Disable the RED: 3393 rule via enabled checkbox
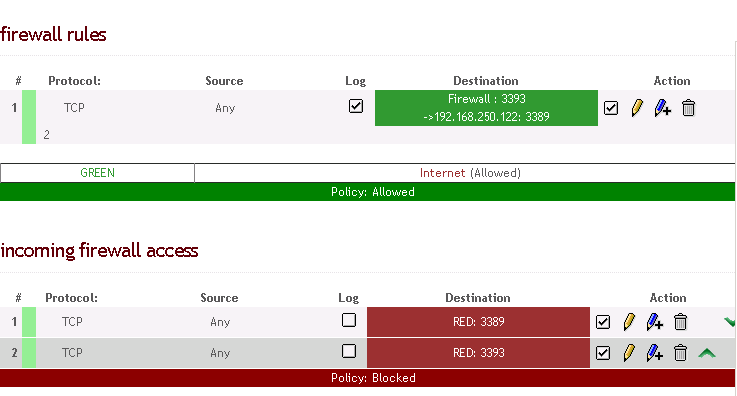The width and height of the screenshot is (737, 396). (x=603, y=353)
